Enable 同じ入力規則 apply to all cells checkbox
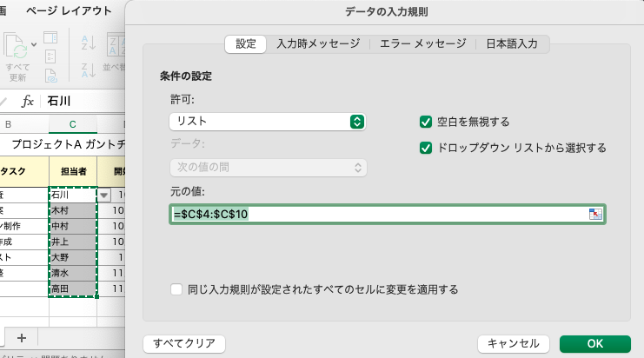Image resolution: width=644 pixels, height=358 pixels. click(x=177, y=289)
